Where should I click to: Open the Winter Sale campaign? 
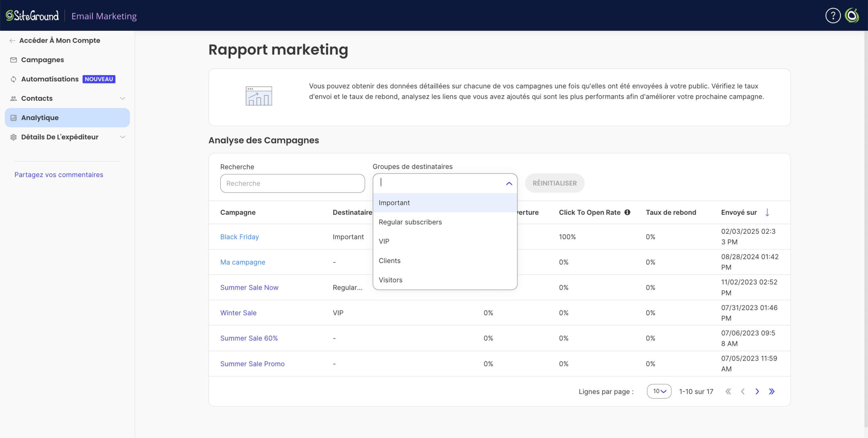pyautogui.click(x=238, y=313)
